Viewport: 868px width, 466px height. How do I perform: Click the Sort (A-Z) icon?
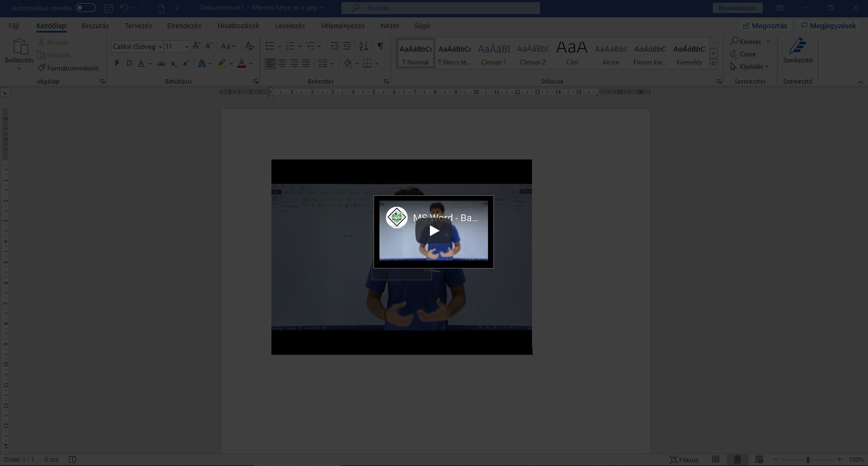pos(364,46)
